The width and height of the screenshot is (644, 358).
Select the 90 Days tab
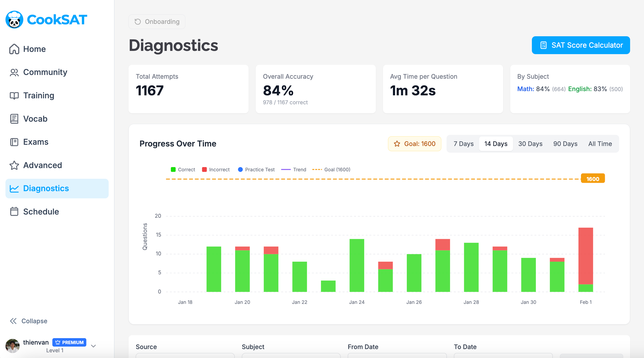pyautogui.click(x=565, y=143)
